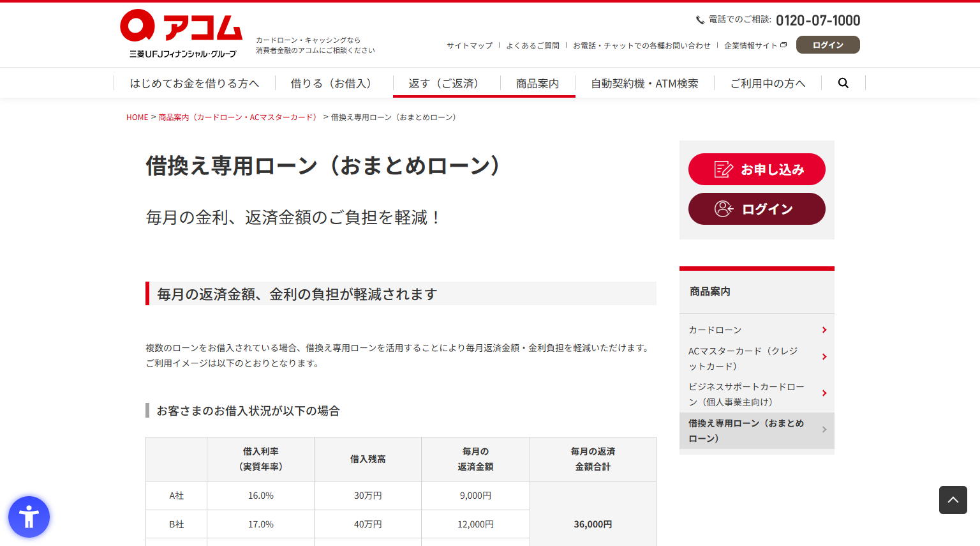This screenshot has width=980, height=546.
Task: Open the よくあるご質問 link
Action: pyautogui.click(x=533, y=45)
